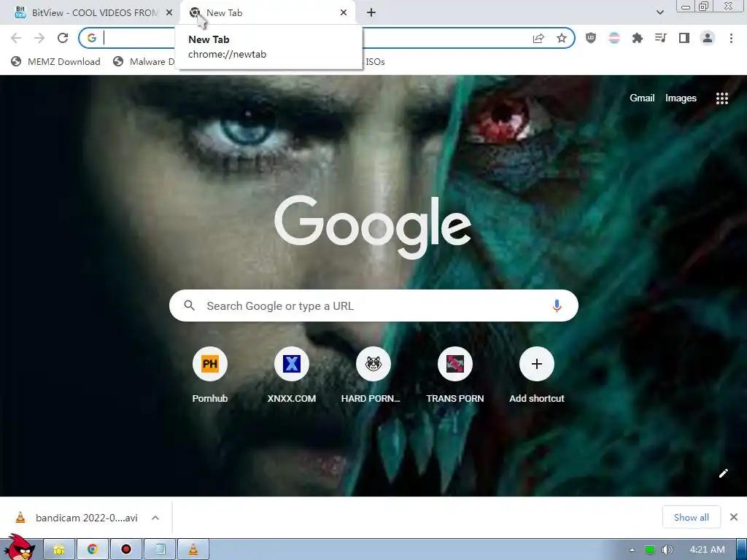
Task: Click the Google search box
Action: [373, 306]
